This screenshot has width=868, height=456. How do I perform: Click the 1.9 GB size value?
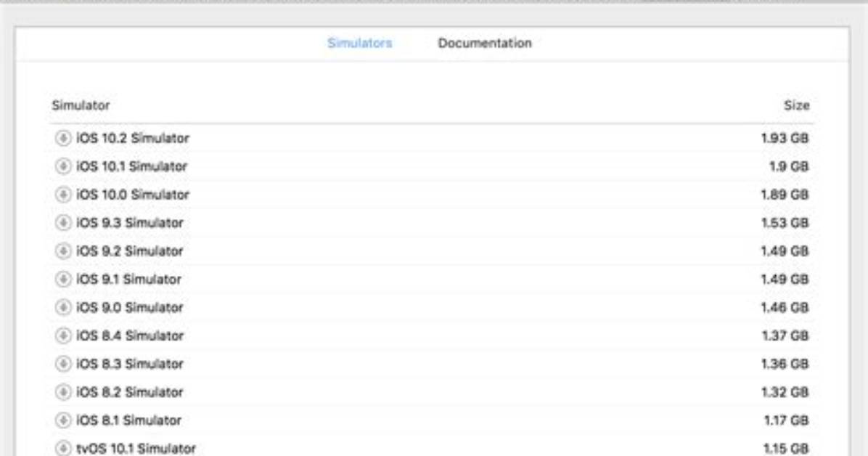click(x=789, y=166)
